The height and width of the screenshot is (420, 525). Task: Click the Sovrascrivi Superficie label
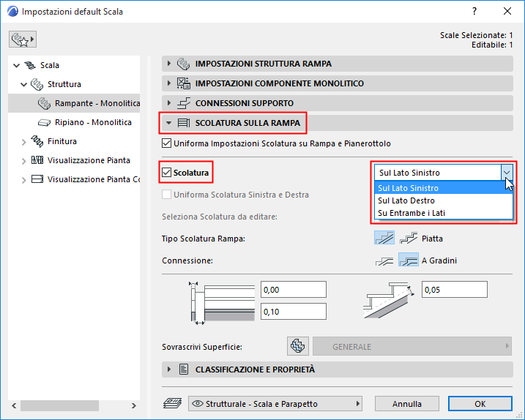(x=202, y=347)
